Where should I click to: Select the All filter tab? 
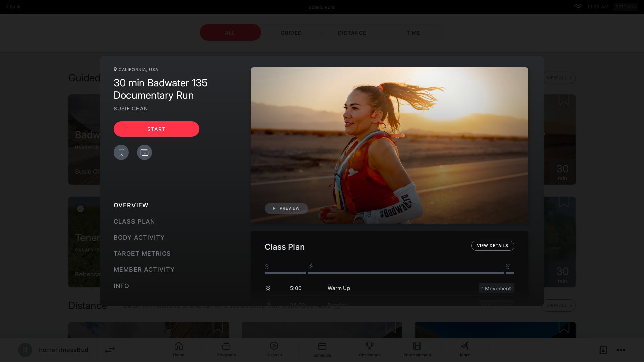point(230,33)
